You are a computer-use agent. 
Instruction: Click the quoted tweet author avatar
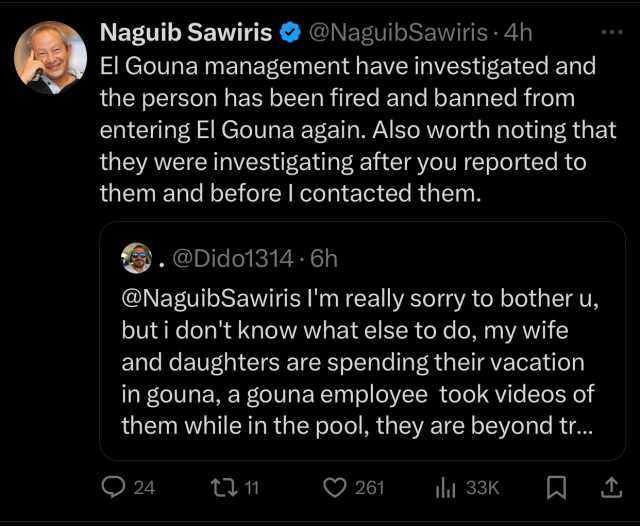136,258
